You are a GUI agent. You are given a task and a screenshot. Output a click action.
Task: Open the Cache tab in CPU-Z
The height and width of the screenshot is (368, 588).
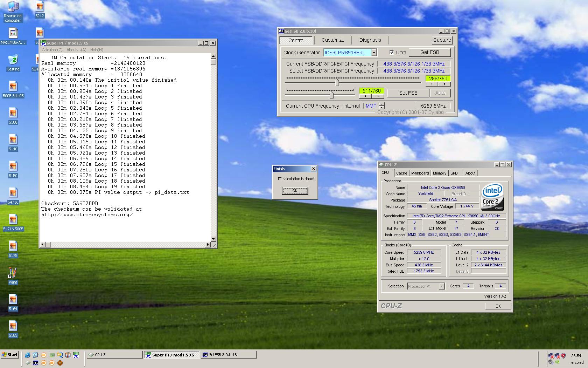pyautogui.click(x=401, y=173)
